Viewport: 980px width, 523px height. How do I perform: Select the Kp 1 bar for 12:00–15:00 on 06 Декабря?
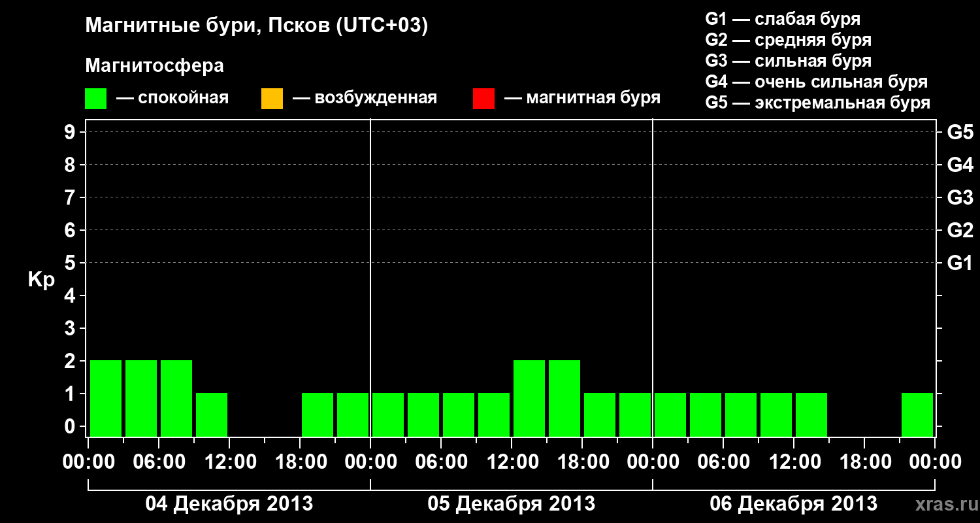pyautogui.click(x=811, y=414)
